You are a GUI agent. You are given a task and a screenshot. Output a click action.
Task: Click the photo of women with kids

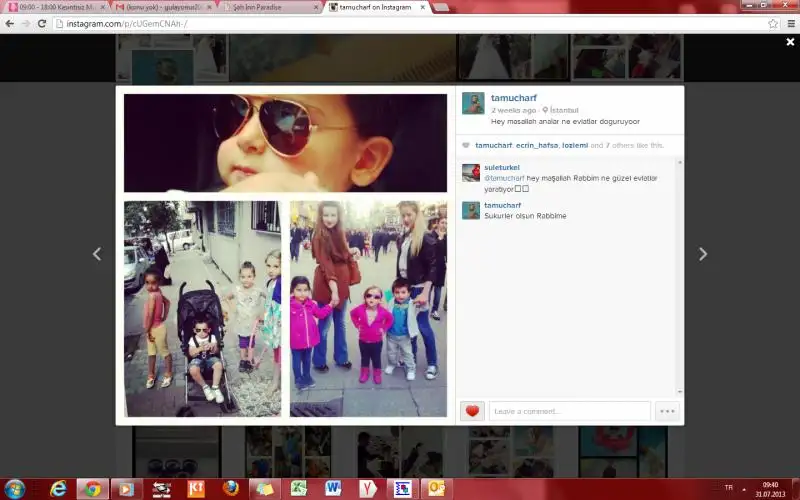[x=368, y=309]
